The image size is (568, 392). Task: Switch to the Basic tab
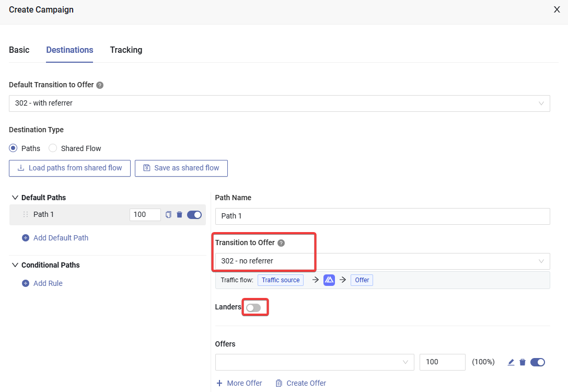[x=19, y=50]
